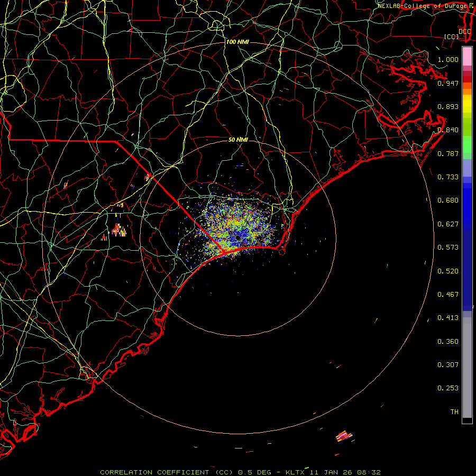The height and width of the screenshot is (476, 476).
Task: Click the inland pink-yellow echo cluster west of radar
Action: click(x=119, y=230)
